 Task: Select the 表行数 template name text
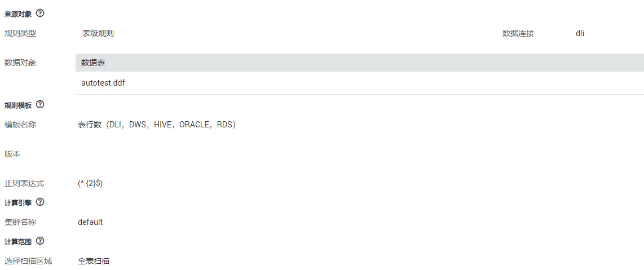(x=157, y=125)
